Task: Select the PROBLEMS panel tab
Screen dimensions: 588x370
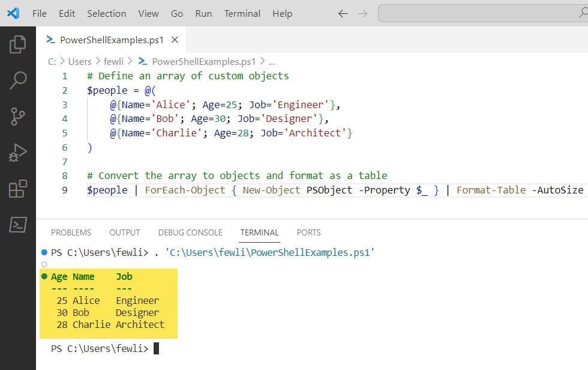Action: [71, 232]
